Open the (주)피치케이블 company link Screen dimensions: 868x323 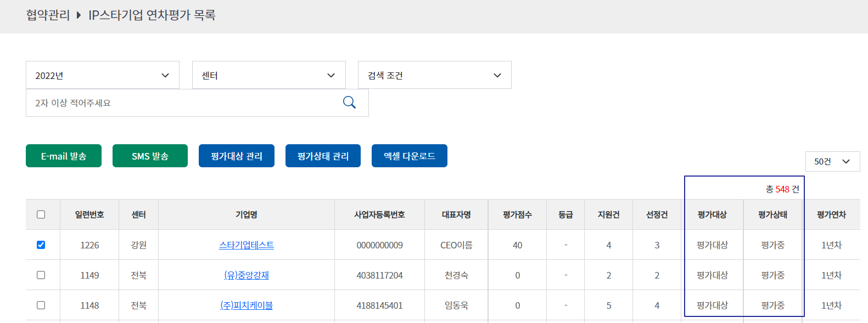(246, 305)
